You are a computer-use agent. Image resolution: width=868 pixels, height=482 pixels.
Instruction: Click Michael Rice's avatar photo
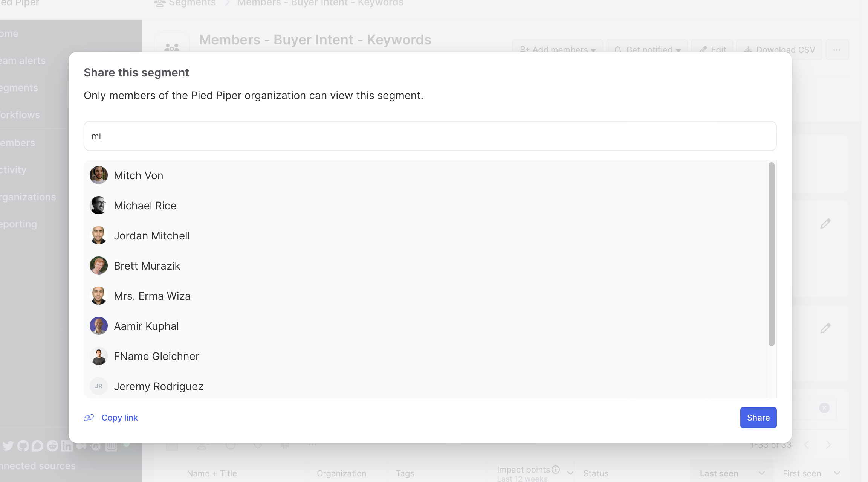[98, 205]
